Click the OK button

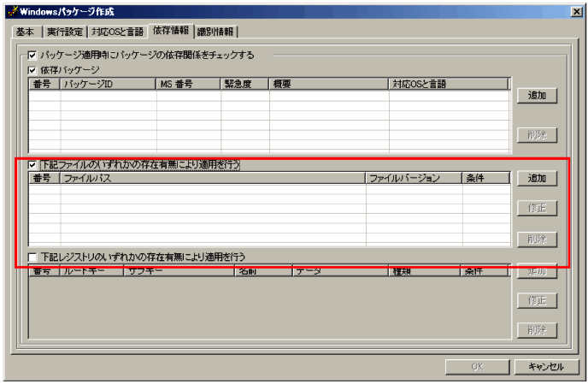coord(478,367)
